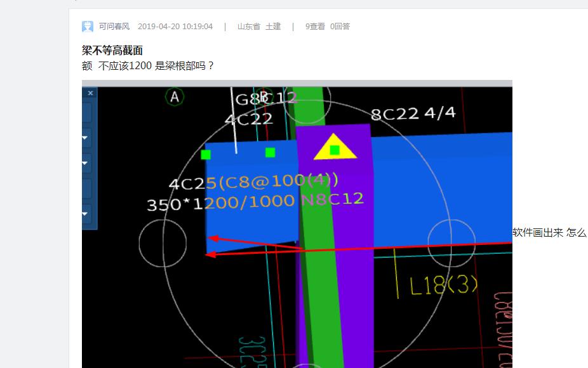The image size is (588, 368).
Task: Click the 山东省 region label
Action: [249, 26]
